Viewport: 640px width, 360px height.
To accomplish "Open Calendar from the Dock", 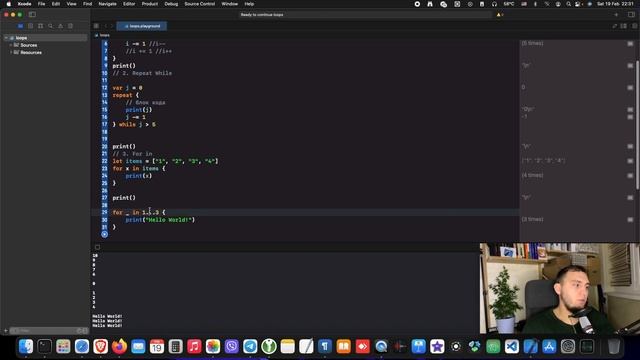I will click(157, 347).
